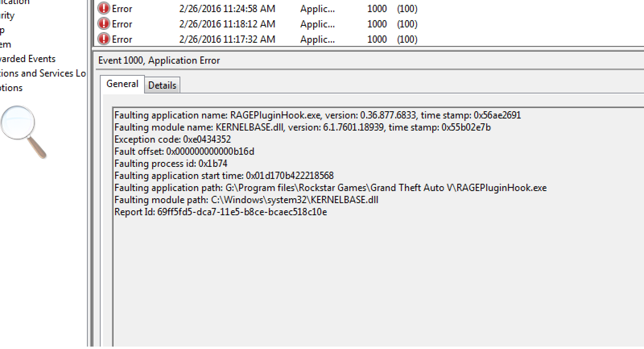Image resolution: width=644 pixels, height=349 pixels.
Task: Switch to the Details tab
Action: 162,85
